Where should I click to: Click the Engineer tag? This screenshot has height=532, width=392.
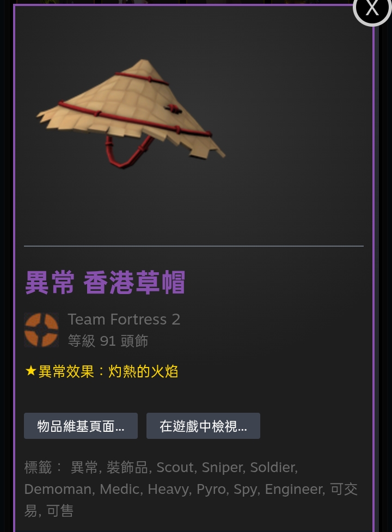[x=293, y=489]
